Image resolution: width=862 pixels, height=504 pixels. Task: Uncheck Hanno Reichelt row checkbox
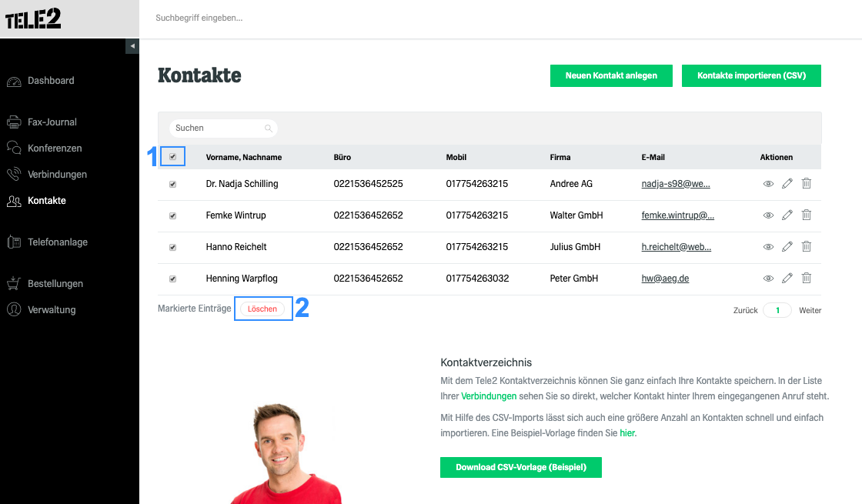pos(172,247)
